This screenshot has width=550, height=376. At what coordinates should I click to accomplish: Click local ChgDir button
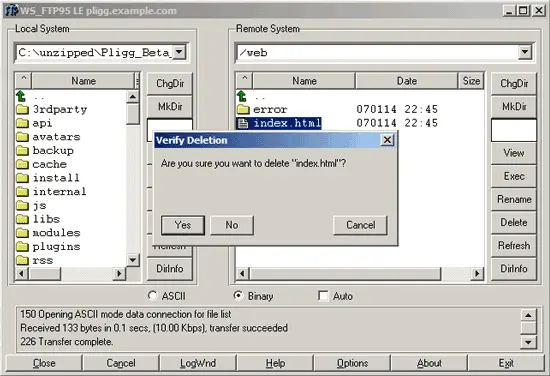[170, 83]
